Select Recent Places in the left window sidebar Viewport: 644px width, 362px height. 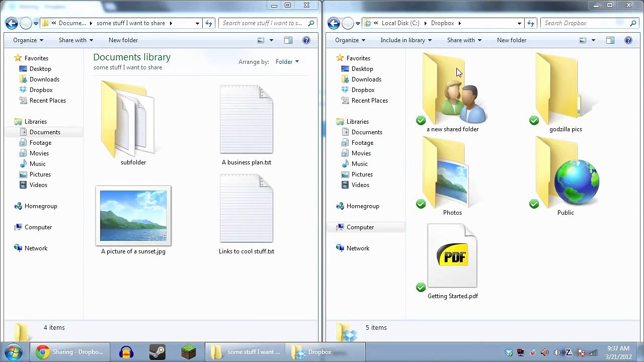click(x=48, y=101)
